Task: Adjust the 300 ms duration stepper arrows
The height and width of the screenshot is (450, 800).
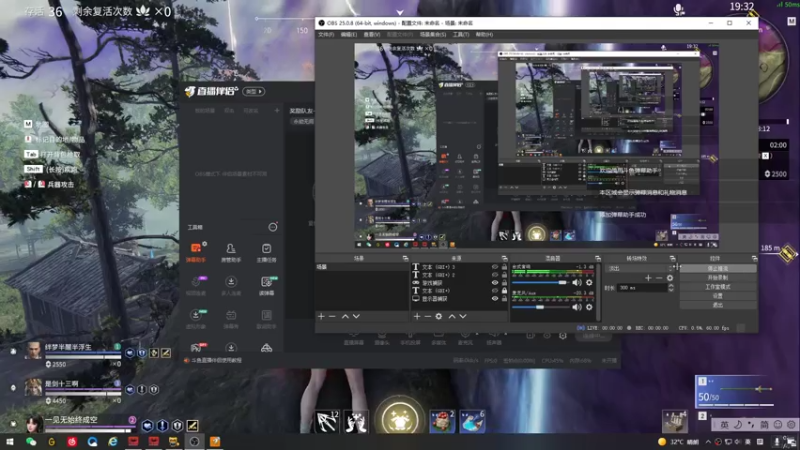Action: (x=671, y=288)
